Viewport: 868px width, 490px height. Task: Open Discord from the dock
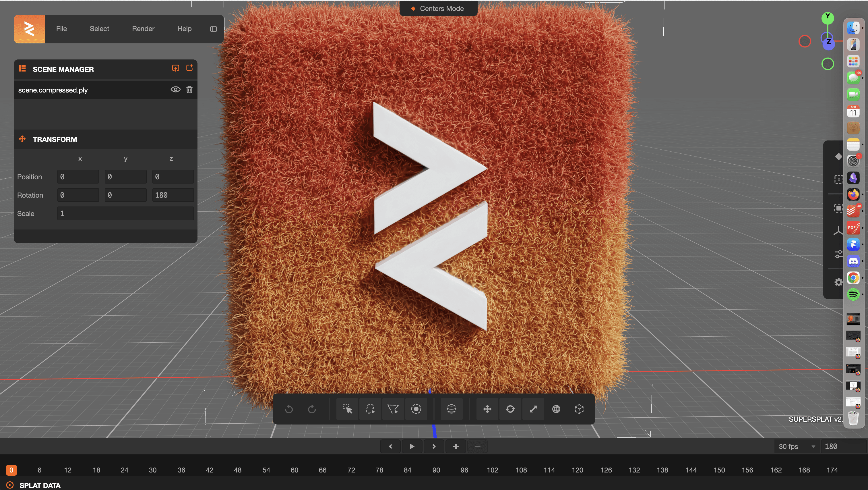(853, 261)
